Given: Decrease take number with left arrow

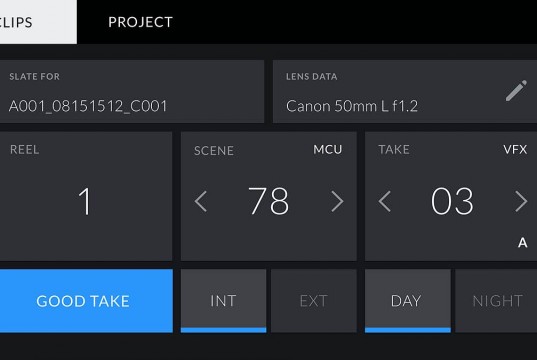Looking at the screenshot, I should (x=385, y=201).
